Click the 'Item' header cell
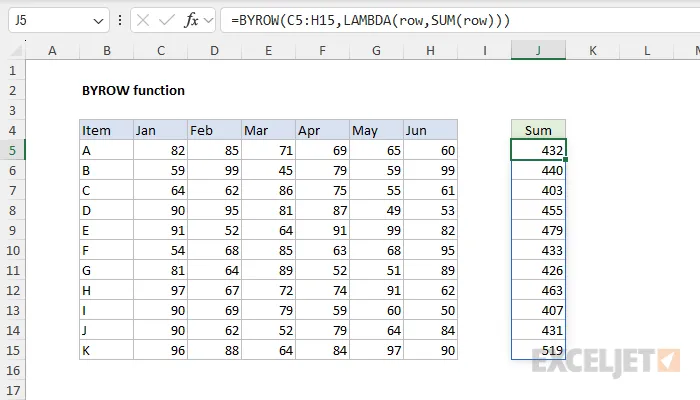 tap(107, 130)
